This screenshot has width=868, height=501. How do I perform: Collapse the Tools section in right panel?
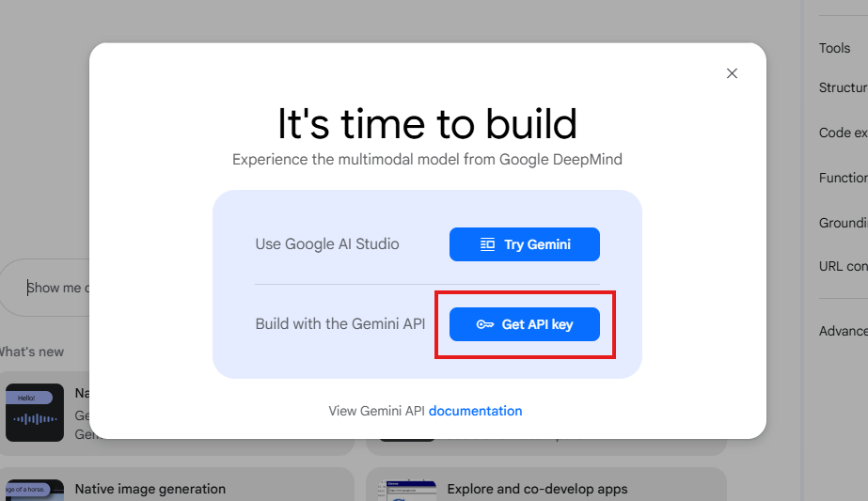[834, 48]
